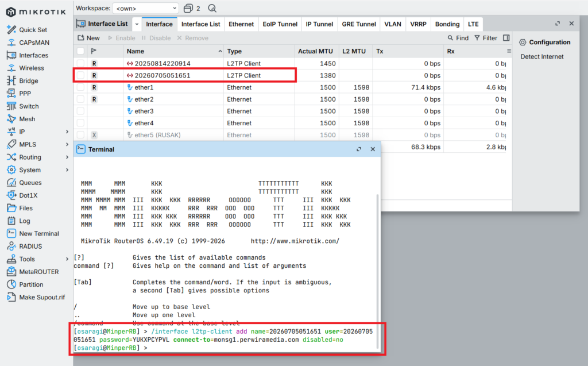Open Files section
Image resolution: width=588 pixels, height=366 pixels.
click(x=20, y=208)
